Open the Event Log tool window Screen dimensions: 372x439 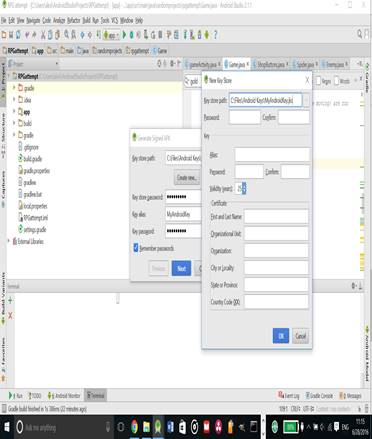coord(289,396)
